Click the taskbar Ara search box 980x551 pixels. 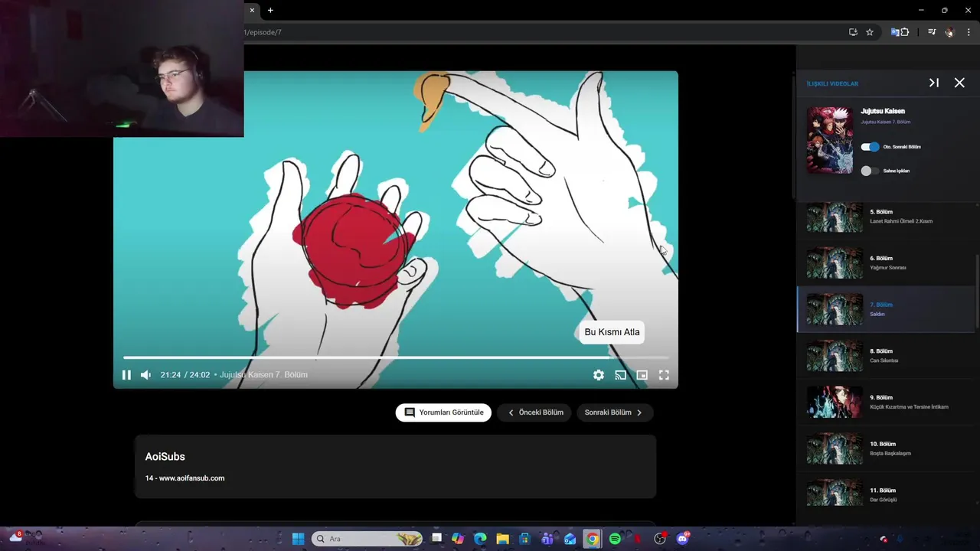pos(367,539)
